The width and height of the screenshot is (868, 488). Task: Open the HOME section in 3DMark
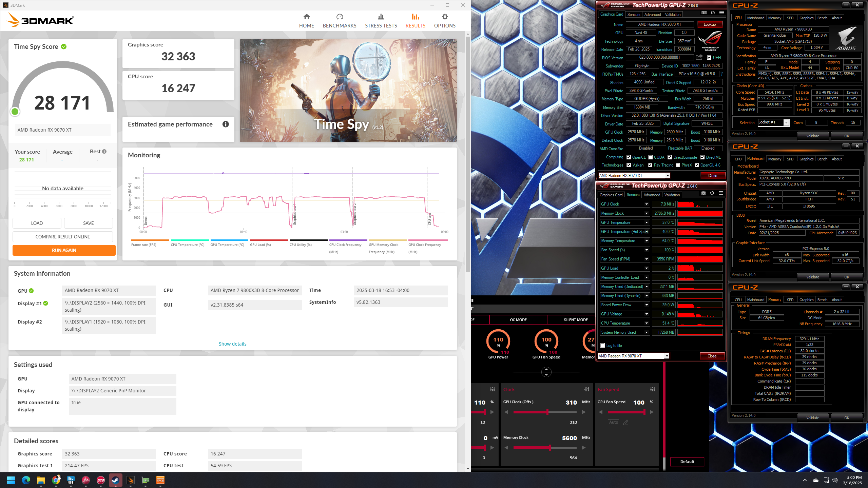coord(306,21)
